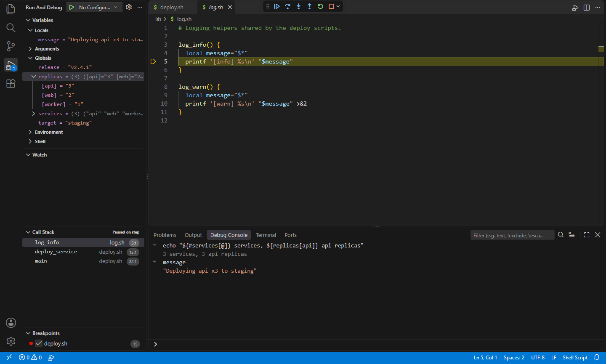Open the Terminal panel tab
This screenshot has height=364, width=606.
pos(266,235)
